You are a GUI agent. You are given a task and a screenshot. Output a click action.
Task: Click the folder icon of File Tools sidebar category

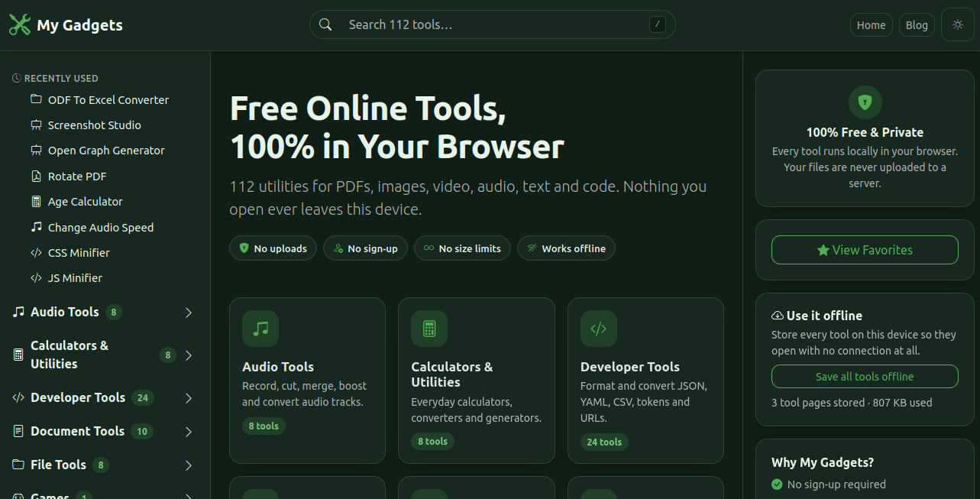pos(19,465)
